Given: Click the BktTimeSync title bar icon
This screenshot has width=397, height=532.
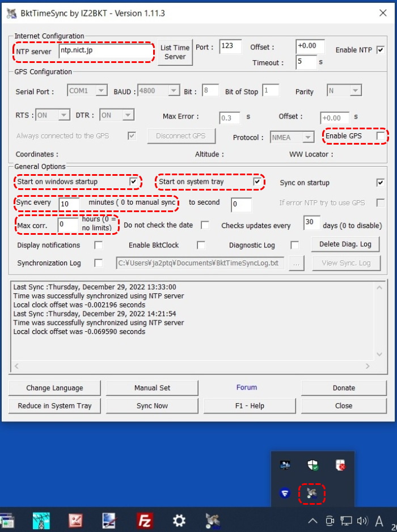Looking at the screenshot, I should click(11, 14).
